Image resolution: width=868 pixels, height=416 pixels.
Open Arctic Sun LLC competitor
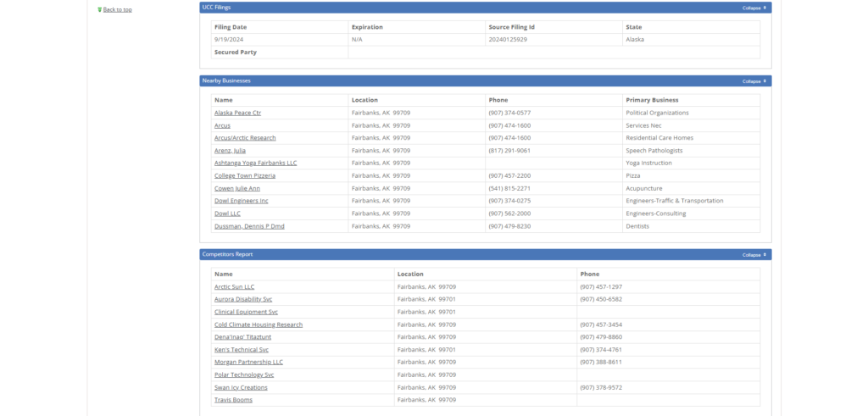(234, 286)
